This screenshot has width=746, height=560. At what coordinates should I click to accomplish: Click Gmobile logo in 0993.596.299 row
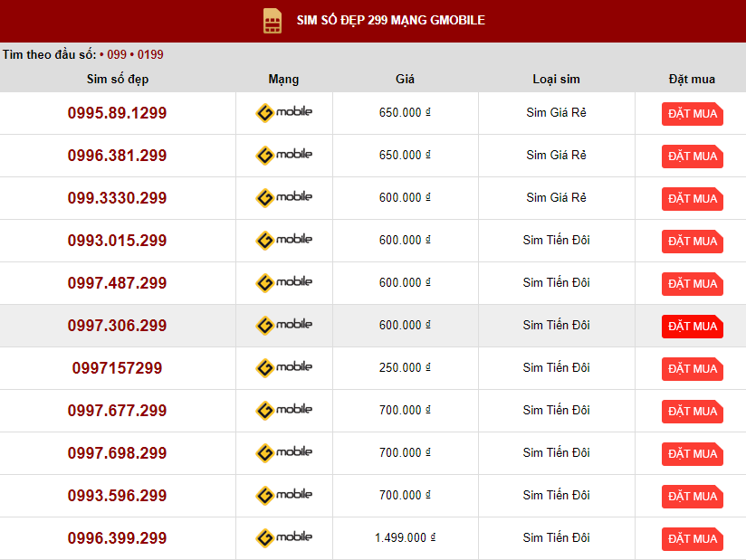click(x=284, y=496)
